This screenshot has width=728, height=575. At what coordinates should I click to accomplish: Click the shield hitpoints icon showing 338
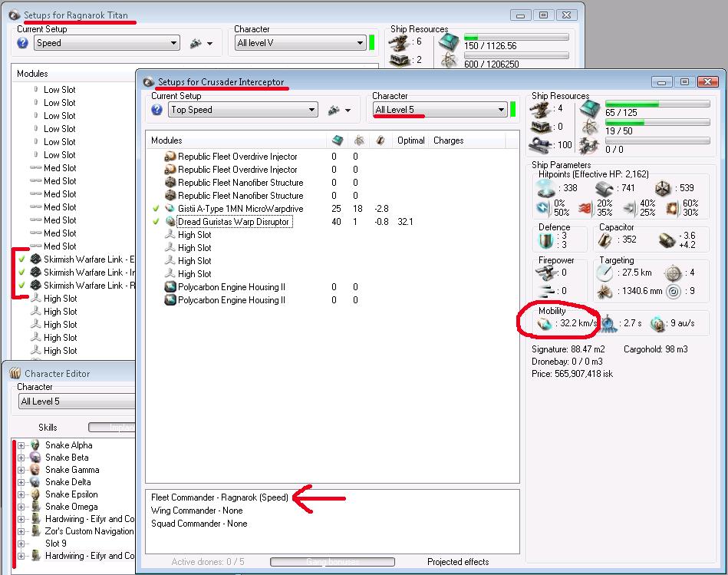[545, 188]
